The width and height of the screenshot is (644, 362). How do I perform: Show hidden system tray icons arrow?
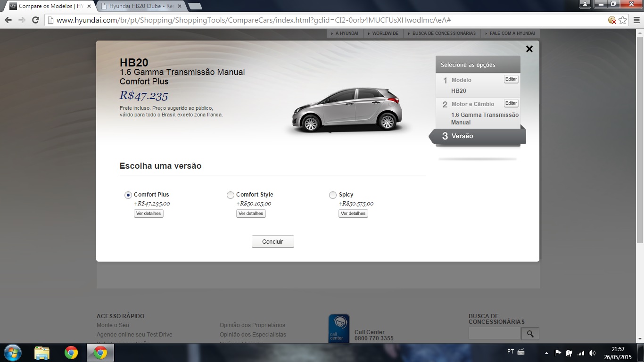point(546,353)
